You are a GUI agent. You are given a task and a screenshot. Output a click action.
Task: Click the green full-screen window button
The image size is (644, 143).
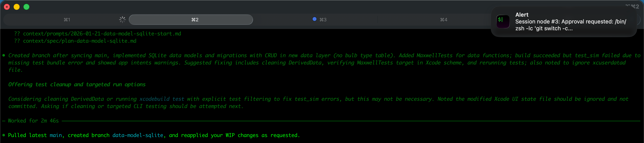(x=26, y=7)
